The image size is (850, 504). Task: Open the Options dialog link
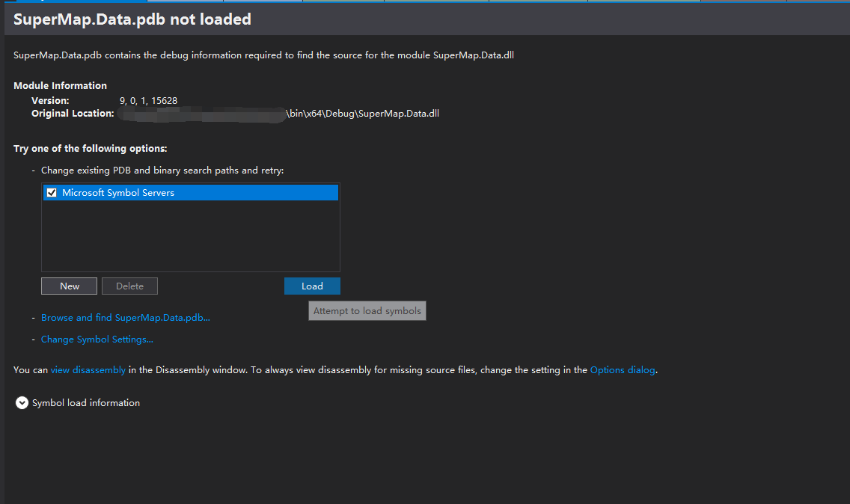point(623,370)
